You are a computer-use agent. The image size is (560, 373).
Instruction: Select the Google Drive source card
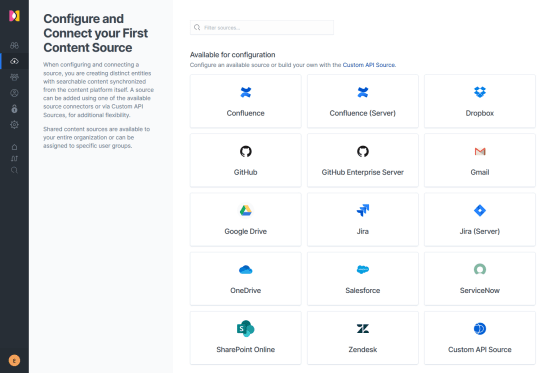(246, 219)
